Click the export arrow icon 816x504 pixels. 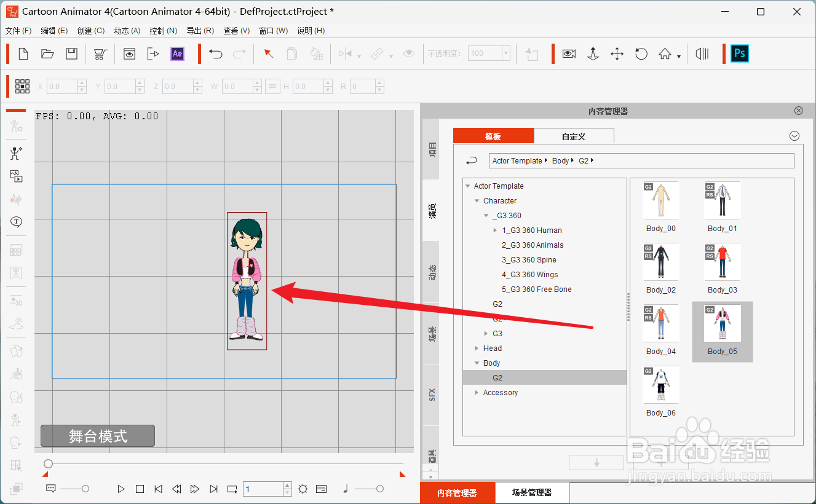(x=153, y=54)
